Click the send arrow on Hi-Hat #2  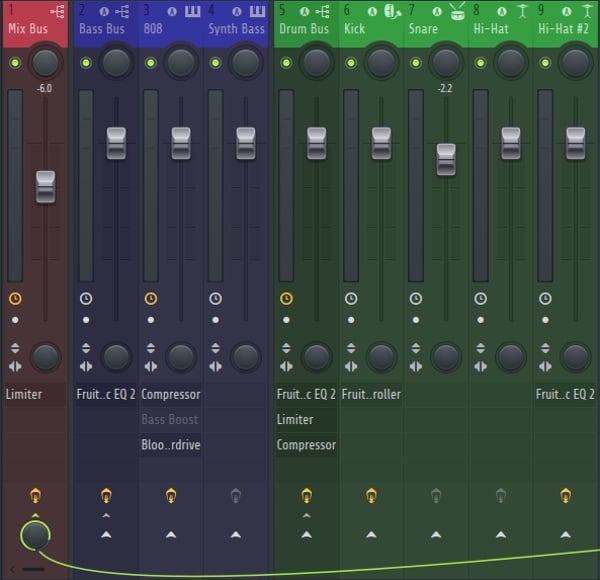(x=566, y=534)
